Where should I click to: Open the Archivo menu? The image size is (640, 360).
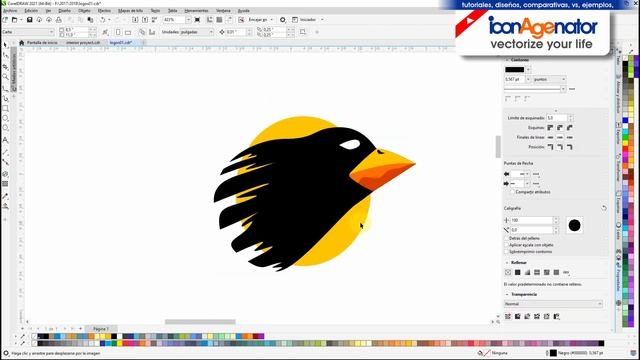click(10, 11)
